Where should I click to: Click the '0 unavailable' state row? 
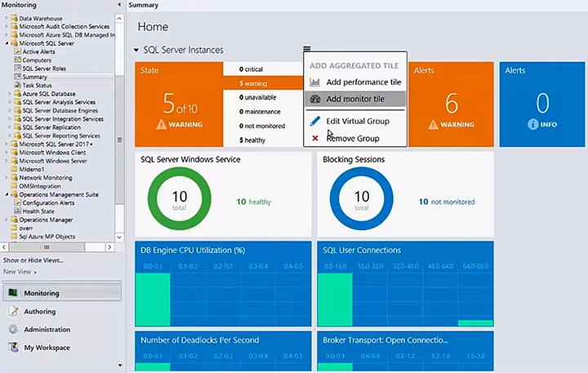(x=263, y=97)
